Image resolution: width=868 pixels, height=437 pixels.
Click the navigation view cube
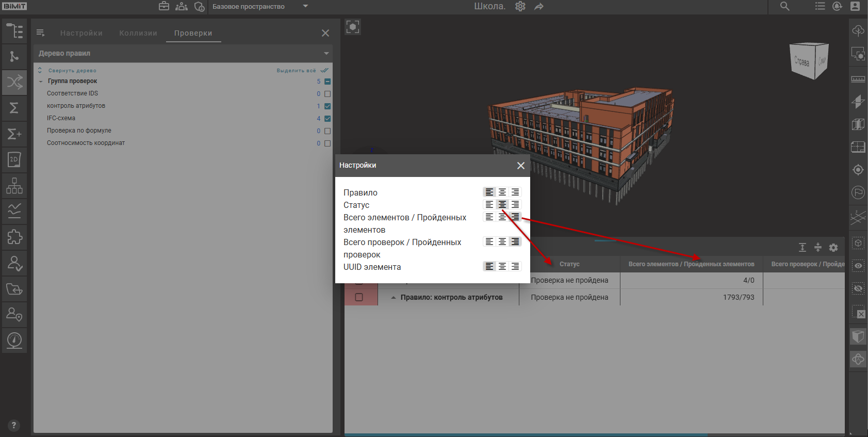coord(808,61)
